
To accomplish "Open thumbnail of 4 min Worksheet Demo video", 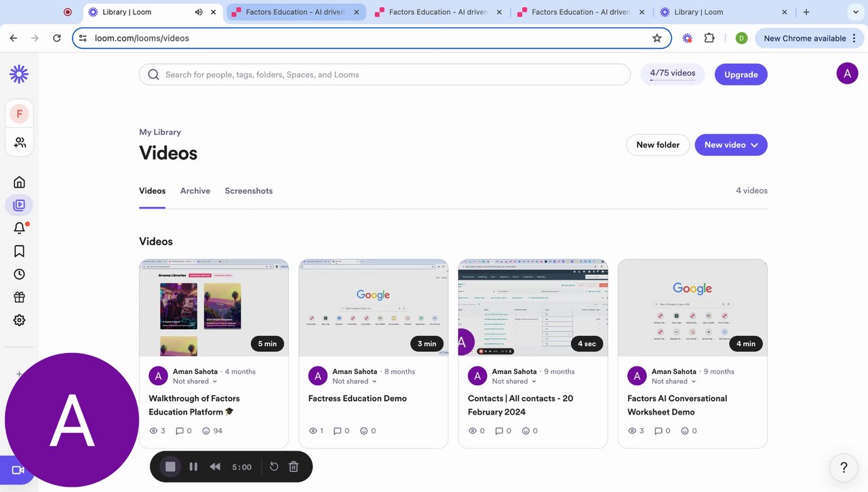I will coord(692,307).
